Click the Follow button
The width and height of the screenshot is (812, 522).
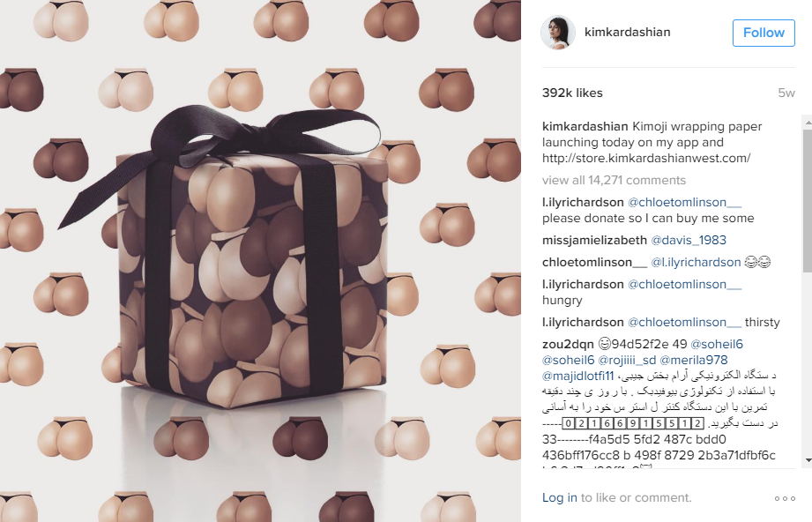[x=764, y=33]
